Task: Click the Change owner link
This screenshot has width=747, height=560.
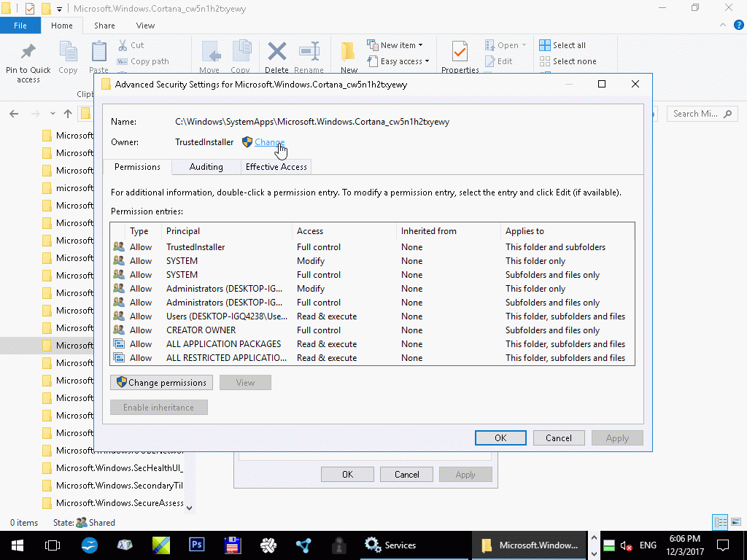Action: coord(270,142)
